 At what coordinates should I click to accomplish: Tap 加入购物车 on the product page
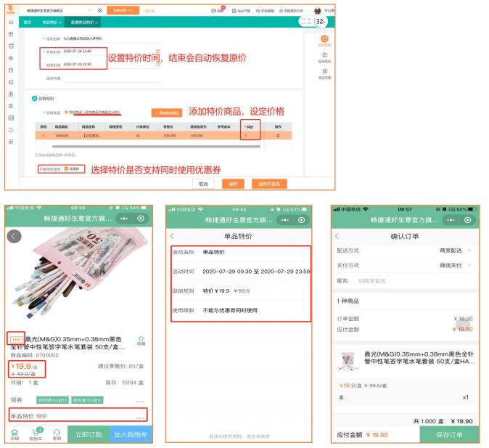131,434
